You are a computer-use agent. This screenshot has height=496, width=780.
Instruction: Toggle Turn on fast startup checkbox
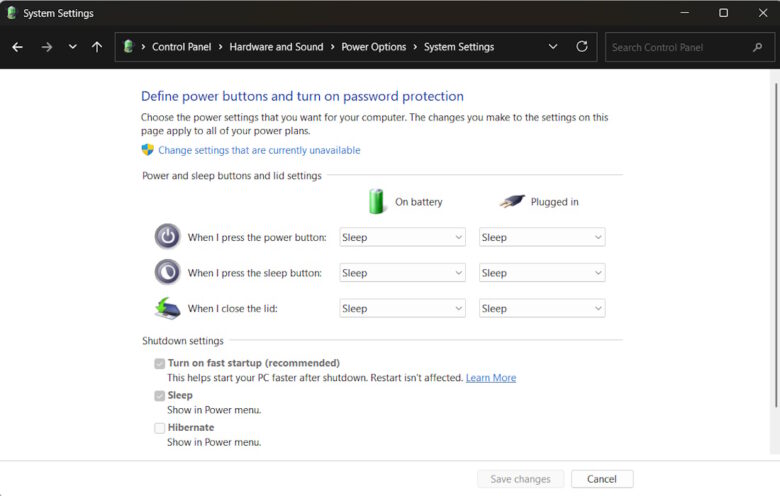pos(160,364)
